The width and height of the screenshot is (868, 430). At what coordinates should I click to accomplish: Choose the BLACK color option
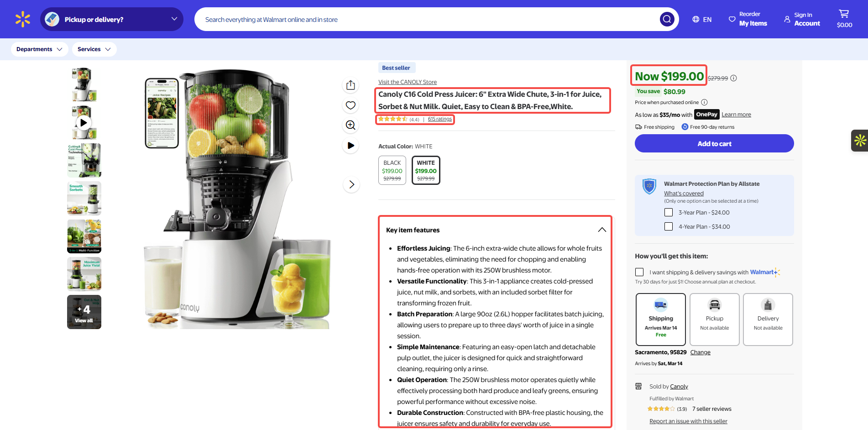click(392, 170)
